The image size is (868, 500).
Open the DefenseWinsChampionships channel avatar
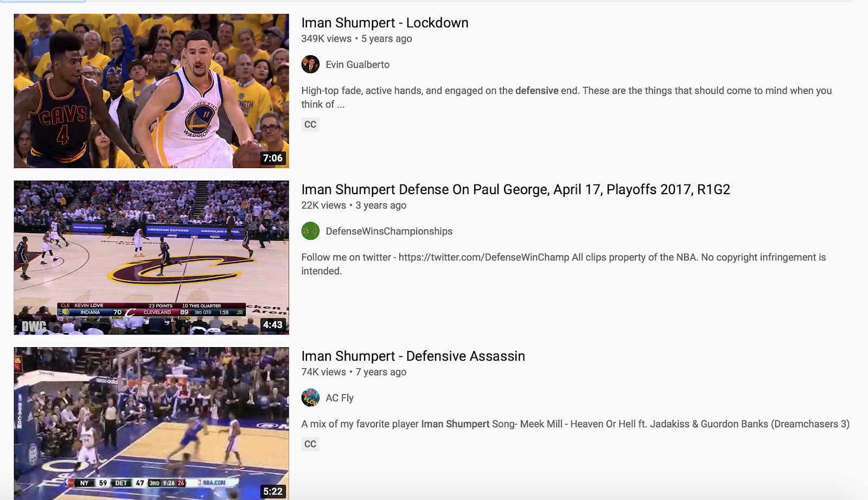pyautogui.click(x=310, y=231)
